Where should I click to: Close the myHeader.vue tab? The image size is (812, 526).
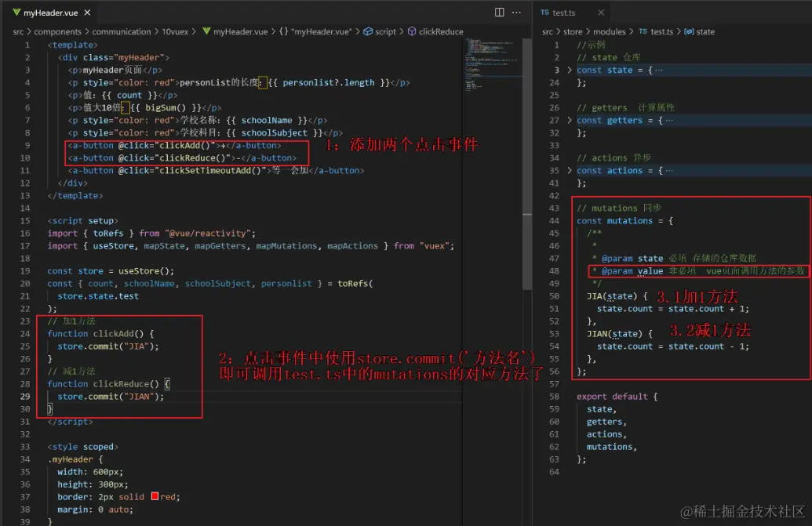(88, 13)
